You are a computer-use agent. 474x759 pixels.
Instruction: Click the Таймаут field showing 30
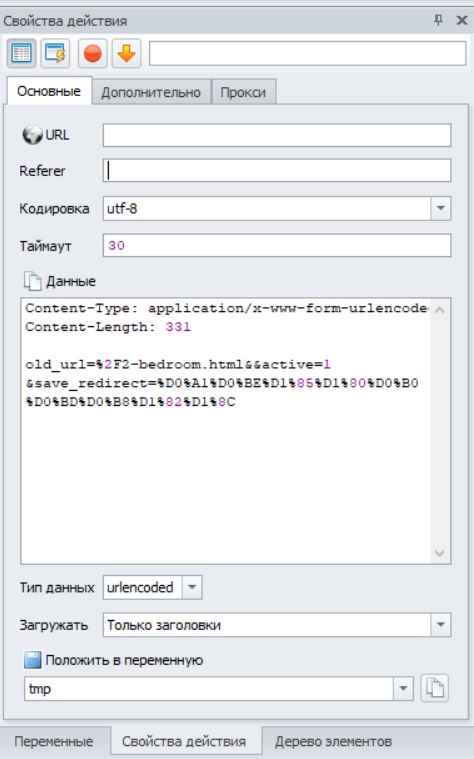277,245
